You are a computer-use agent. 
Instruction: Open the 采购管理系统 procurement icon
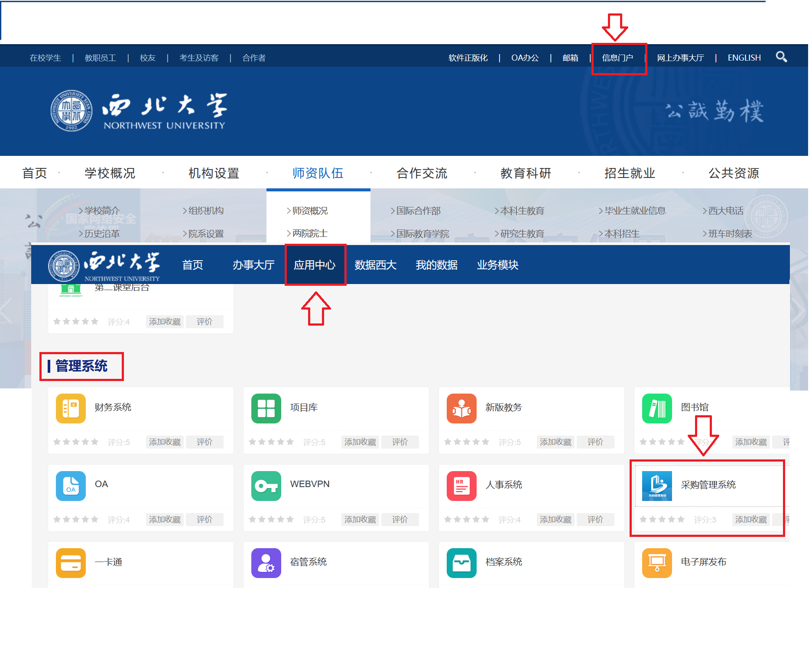[x=657, y=486]
